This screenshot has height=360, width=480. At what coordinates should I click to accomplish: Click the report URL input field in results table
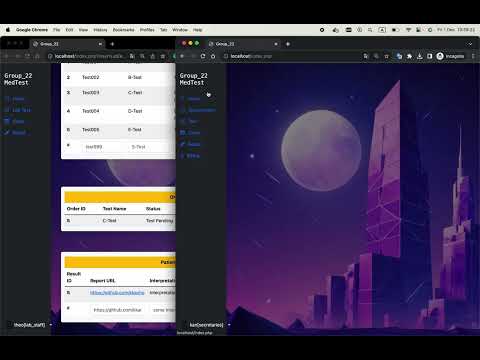(117, 310)
